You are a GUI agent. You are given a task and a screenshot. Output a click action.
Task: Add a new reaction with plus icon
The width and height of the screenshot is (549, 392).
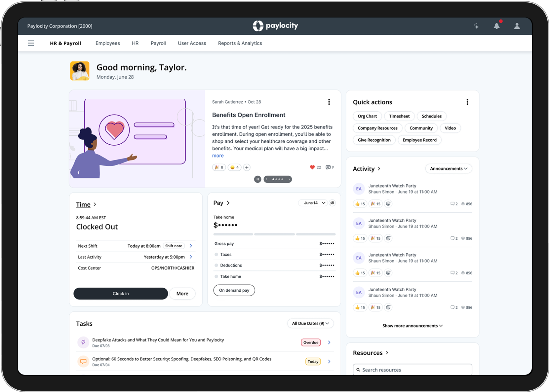(x=247, y=167)
